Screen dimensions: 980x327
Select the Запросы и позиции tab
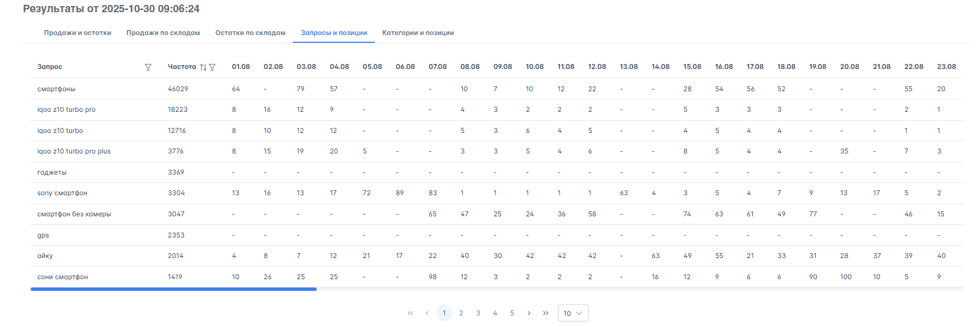point(334,33)
